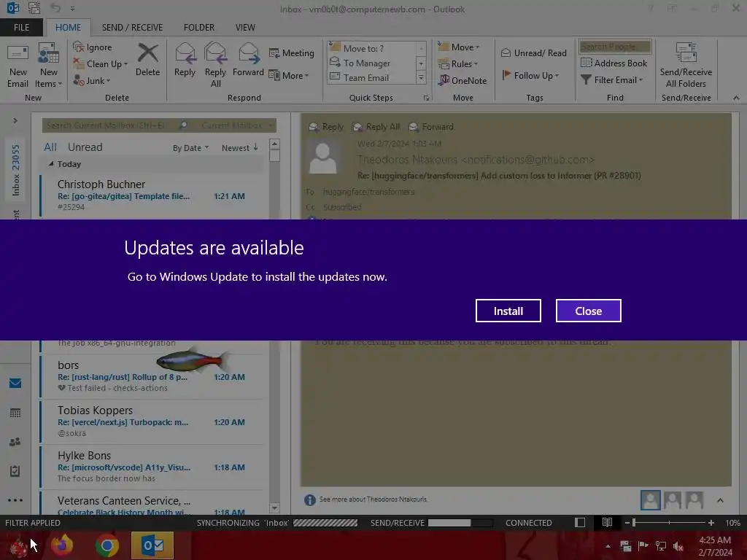
Task: Open more navigation options
Action: (x=15, y=500)
